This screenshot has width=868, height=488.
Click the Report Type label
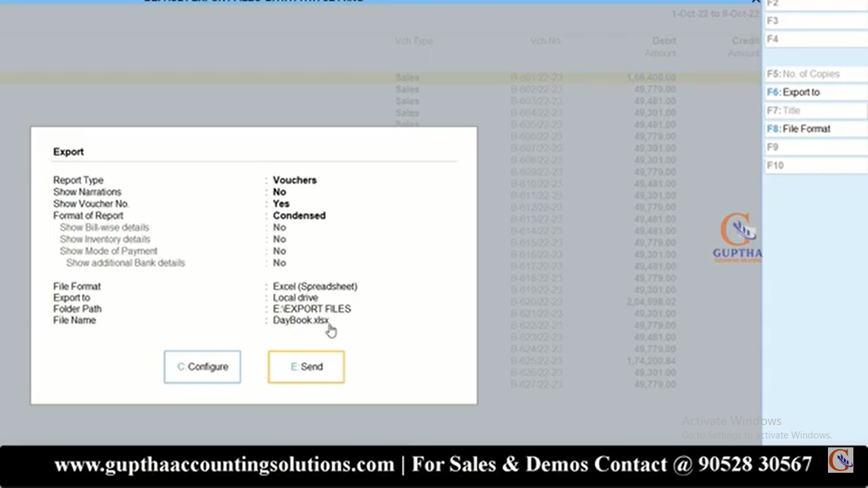(x=78, y=180)
